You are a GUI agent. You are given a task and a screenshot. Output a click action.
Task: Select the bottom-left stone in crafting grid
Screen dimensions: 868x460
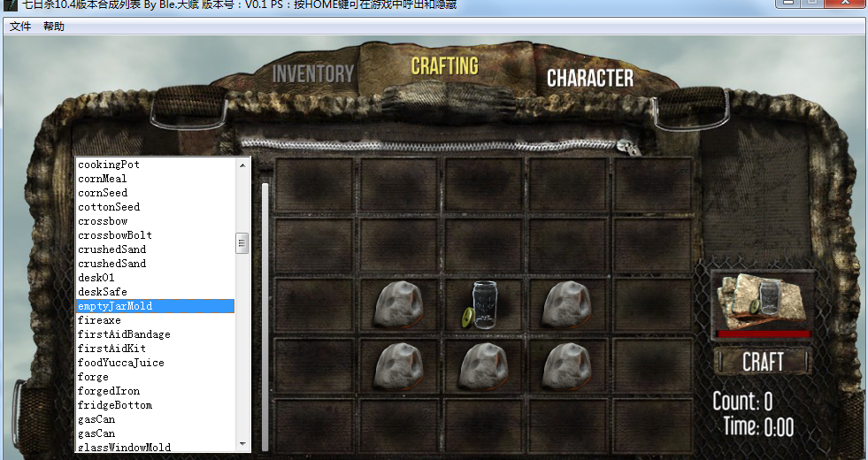[399, 364]
